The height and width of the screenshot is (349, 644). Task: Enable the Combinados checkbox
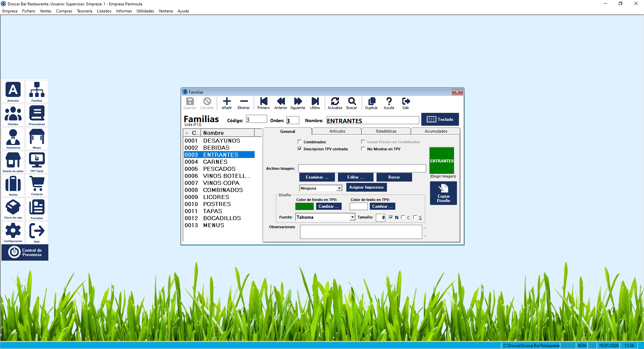click(x=300, y=142)
